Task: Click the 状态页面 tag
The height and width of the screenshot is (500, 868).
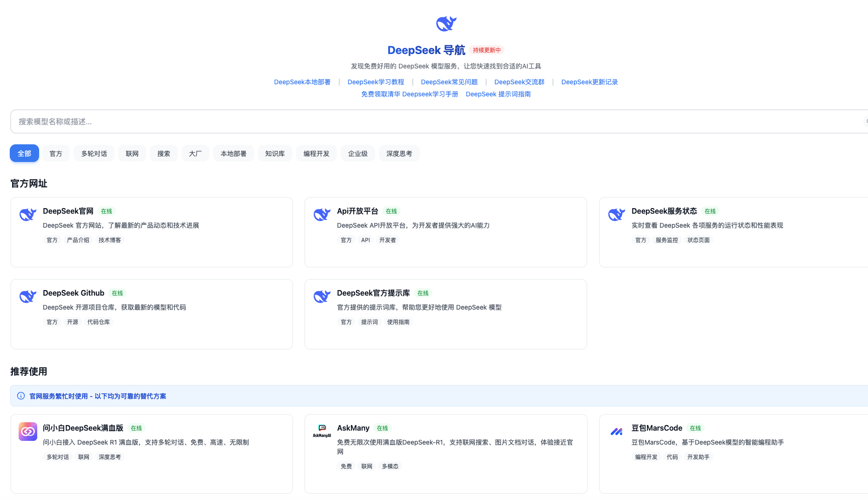Action: (699, 240)
